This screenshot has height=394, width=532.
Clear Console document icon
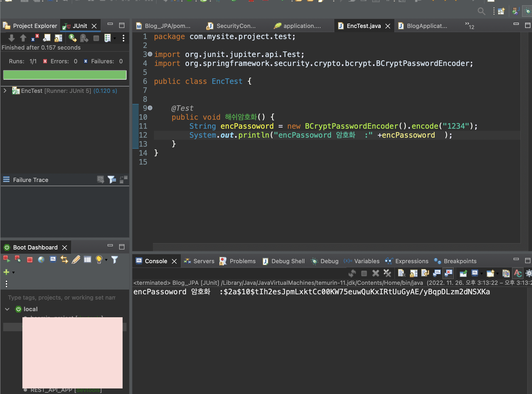click(402, 273)
